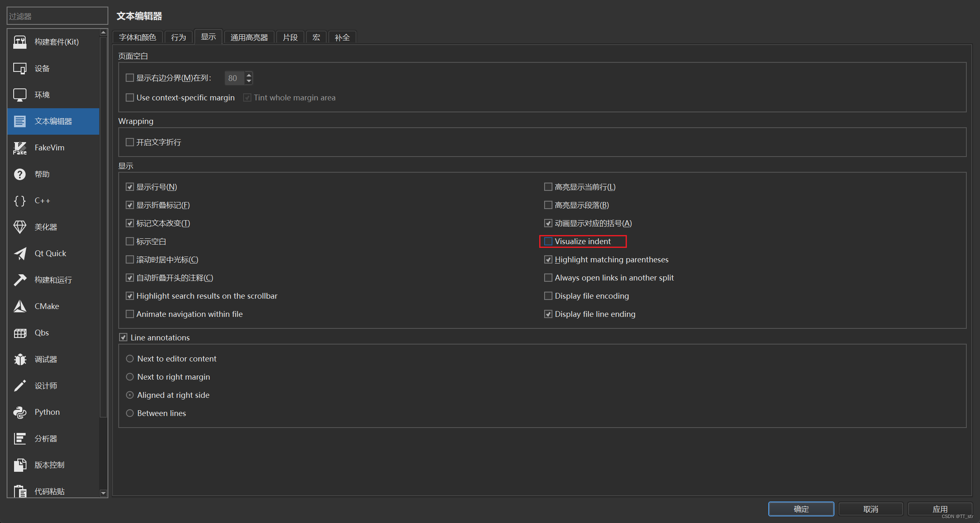
Task: Select Aligned at right side radio
Action: [x=130, y=395]
